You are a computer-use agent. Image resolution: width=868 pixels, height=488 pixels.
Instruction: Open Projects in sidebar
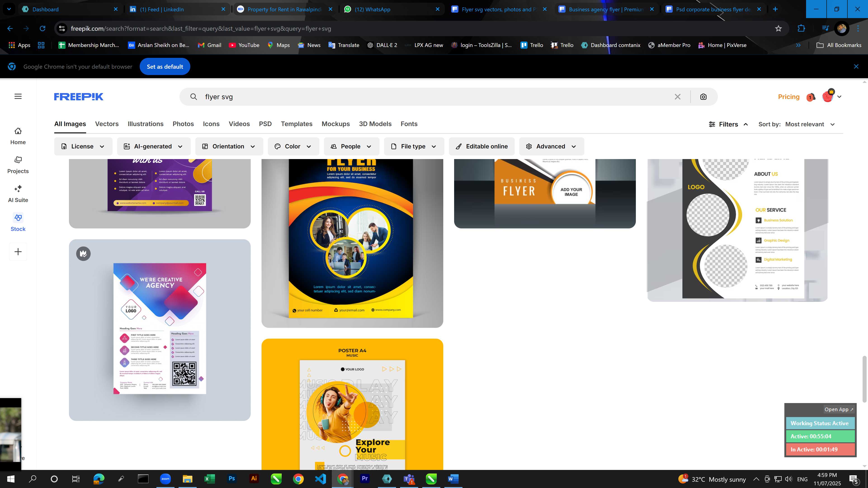point(18,165)
